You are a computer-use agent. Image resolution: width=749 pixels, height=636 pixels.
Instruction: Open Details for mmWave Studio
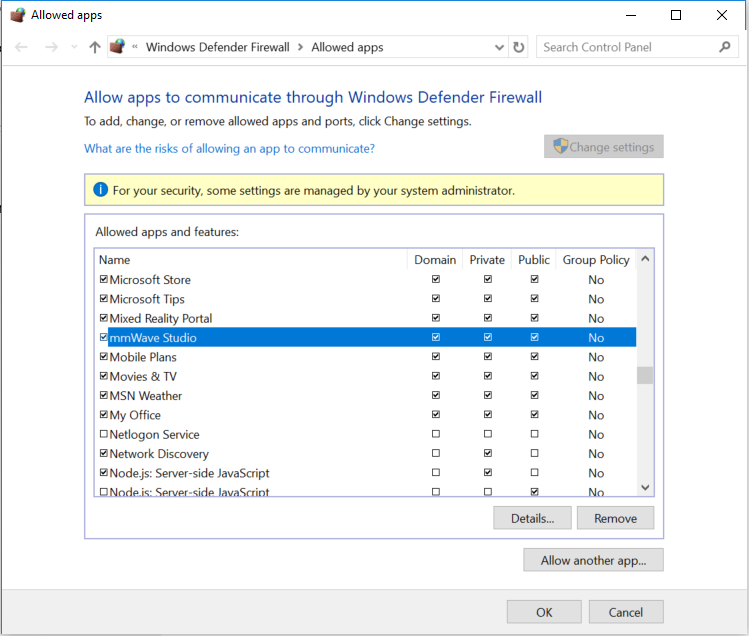tap(532, 518)
